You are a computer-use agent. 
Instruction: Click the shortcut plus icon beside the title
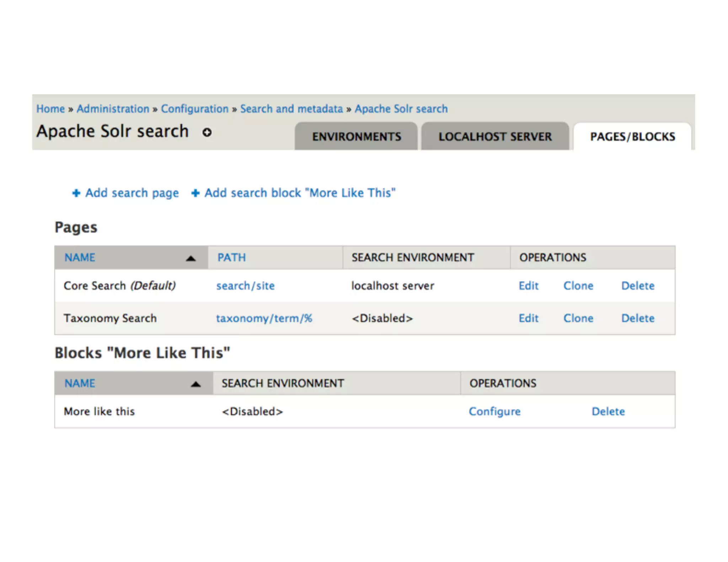point(207,132)
